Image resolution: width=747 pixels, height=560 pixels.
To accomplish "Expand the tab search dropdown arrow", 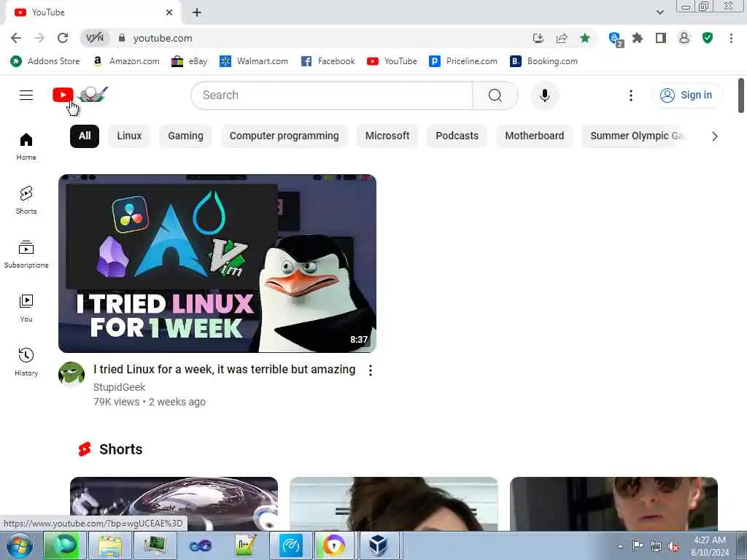I will click(659, 12).
